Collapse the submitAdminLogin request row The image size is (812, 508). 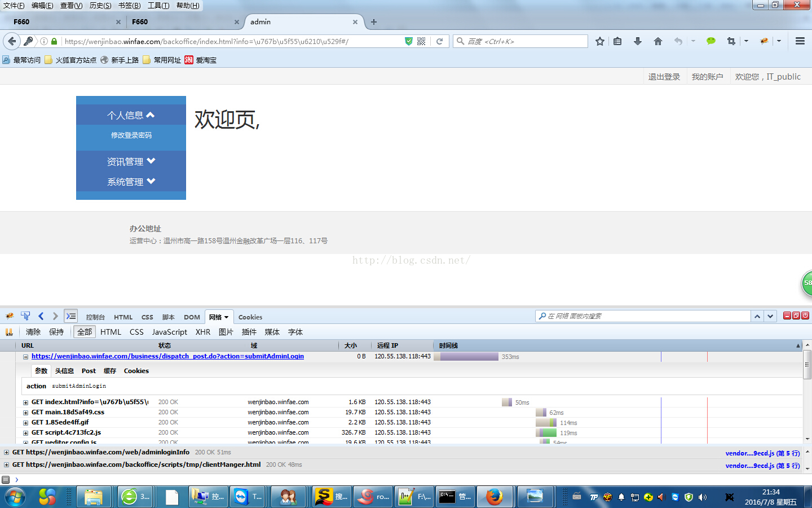tap(25, 357)
